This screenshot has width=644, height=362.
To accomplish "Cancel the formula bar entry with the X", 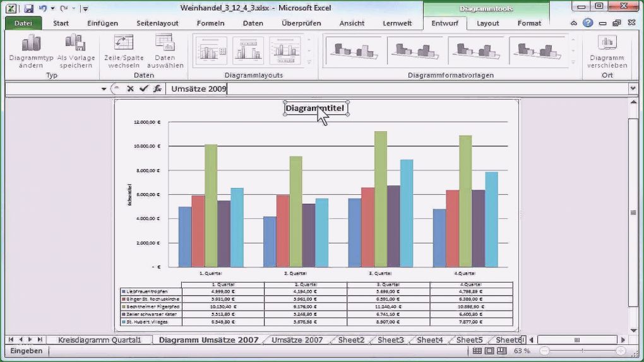I will pos(130,89).
